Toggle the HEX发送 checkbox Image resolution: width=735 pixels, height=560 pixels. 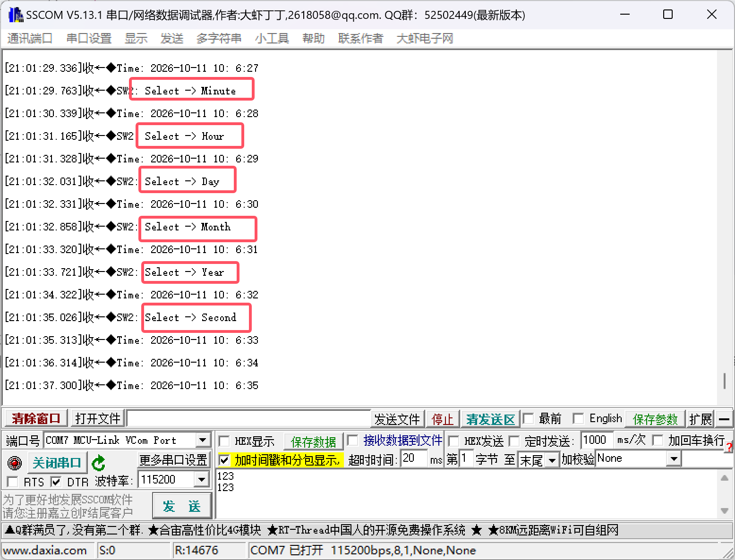(453, 441)
